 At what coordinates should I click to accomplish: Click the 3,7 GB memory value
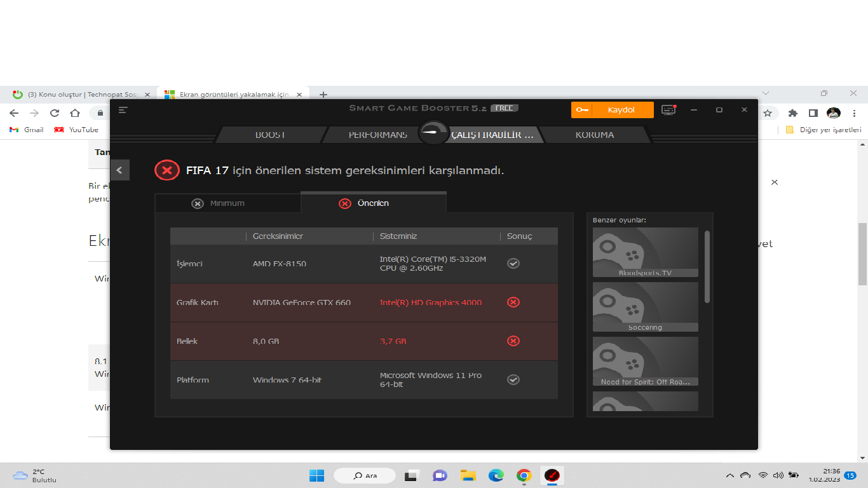coord(393,341)
